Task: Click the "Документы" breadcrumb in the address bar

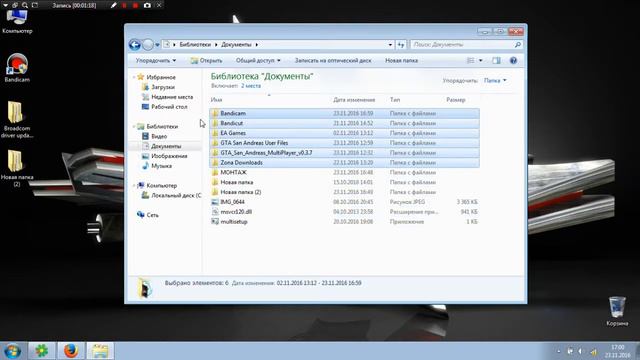Action: click(x=236, y=44)
